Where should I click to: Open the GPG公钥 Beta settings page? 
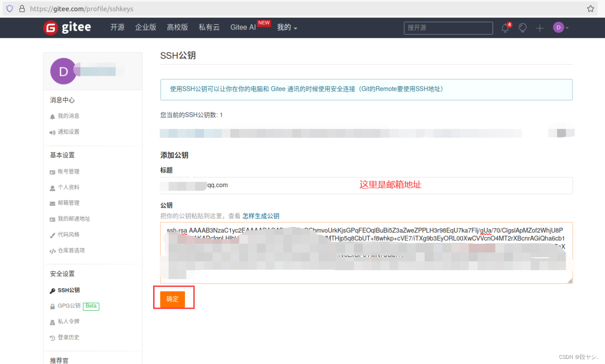pyautogui.click(x=70, y=306)
